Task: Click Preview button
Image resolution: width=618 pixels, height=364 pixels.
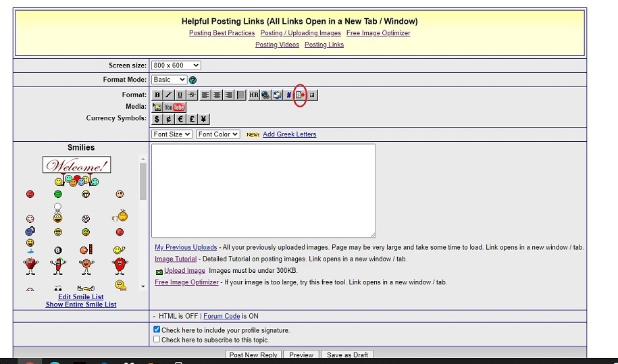Action: [x=301, y=355]
